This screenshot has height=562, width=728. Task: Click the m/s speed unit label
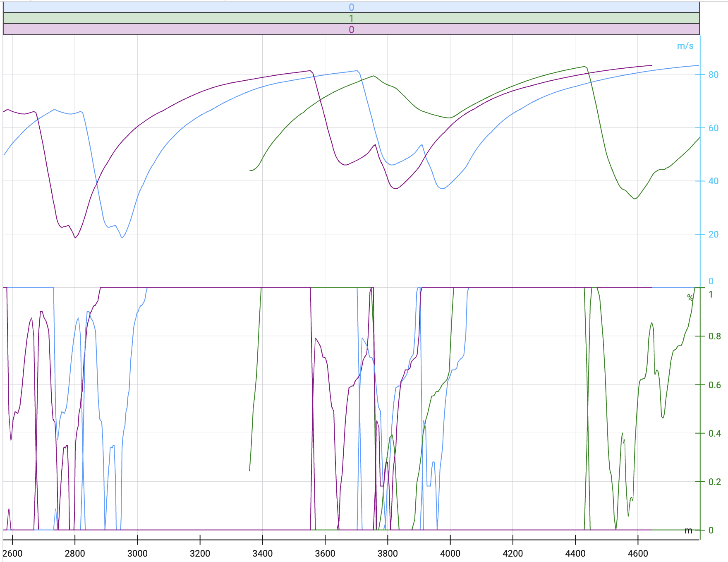685,46
